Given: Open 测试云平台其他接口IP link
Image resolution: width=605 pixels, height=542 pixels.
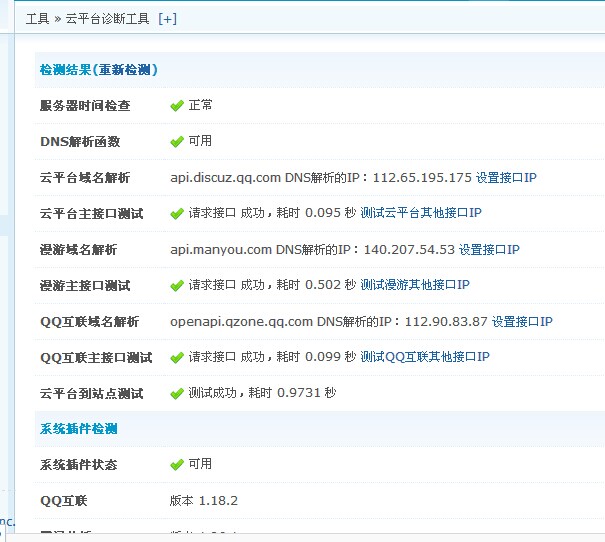Looking at the screenshot, I should click(421, 213).
